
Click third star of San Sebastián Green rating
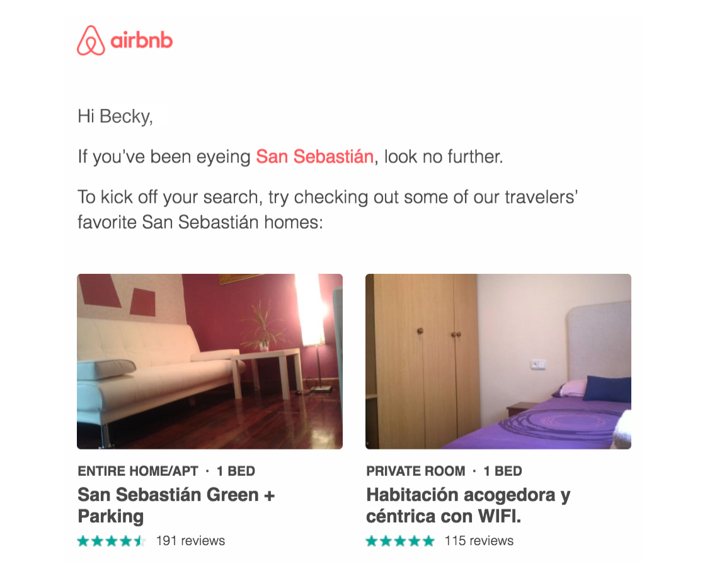tap(112, 541)
